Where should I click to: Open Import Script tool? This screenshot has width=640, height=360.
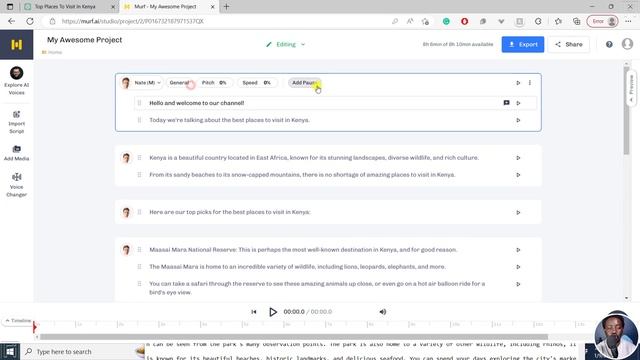[16, 122]
